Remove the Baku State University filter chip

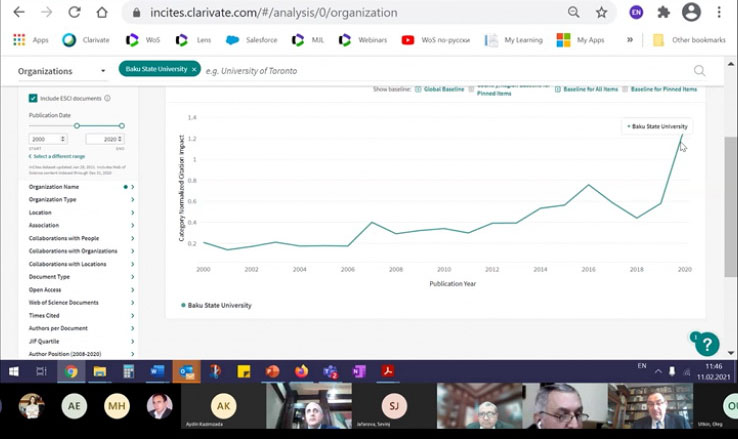coord(194,70)
